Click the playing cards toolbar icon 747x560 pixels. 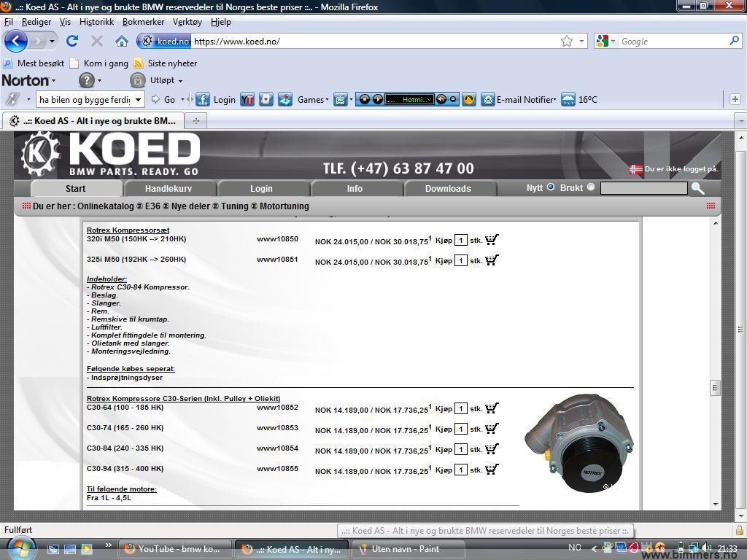point(266,99)
